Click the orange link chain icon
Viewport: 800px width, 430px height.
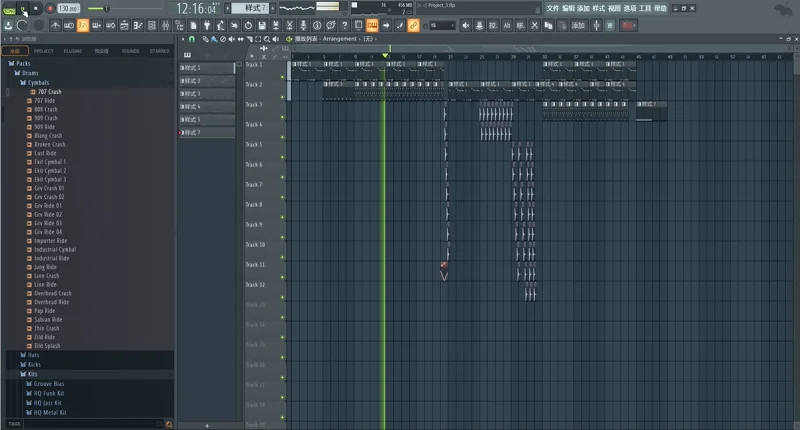pos(413,26)
